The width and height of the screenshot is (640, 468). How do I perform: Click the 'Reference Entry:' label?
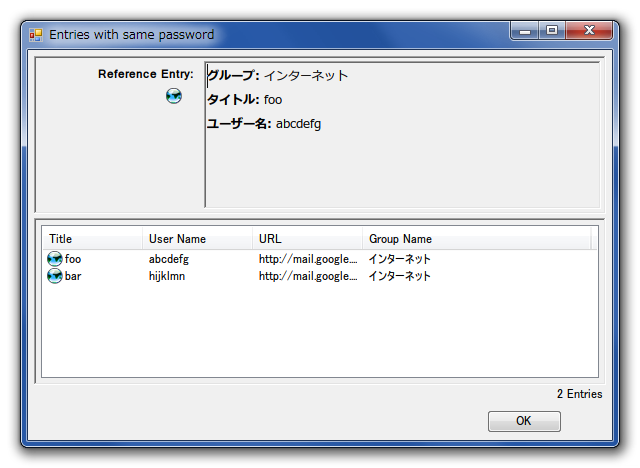pyautogui.click(x=146, y=74)
